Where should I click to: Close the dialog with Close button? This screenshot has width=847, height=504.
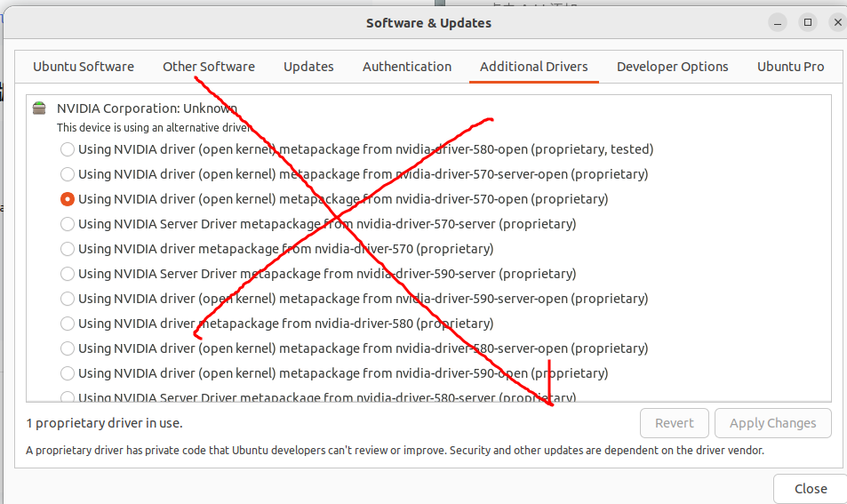(811, 489)
